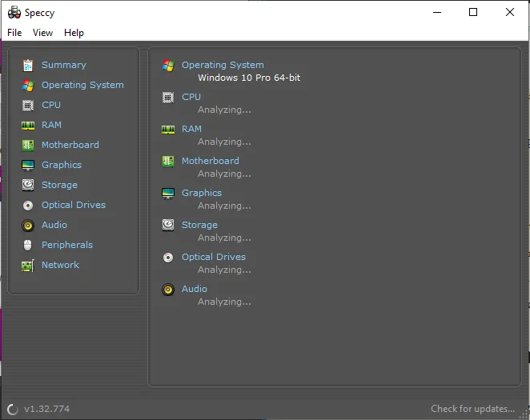This screenshot has height=420, width=530.
Task: Open Audio section in sidebar
Action: point(54,225)
